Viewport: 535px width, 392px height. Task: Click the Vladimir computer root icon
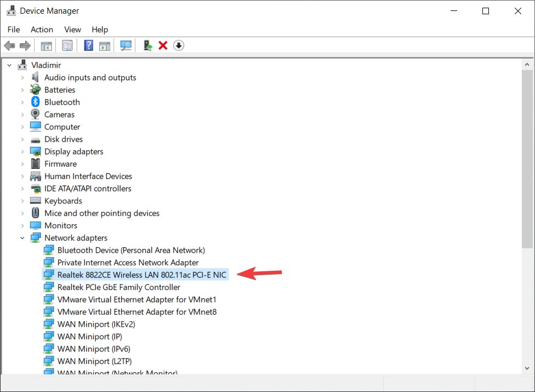point(22,65)
